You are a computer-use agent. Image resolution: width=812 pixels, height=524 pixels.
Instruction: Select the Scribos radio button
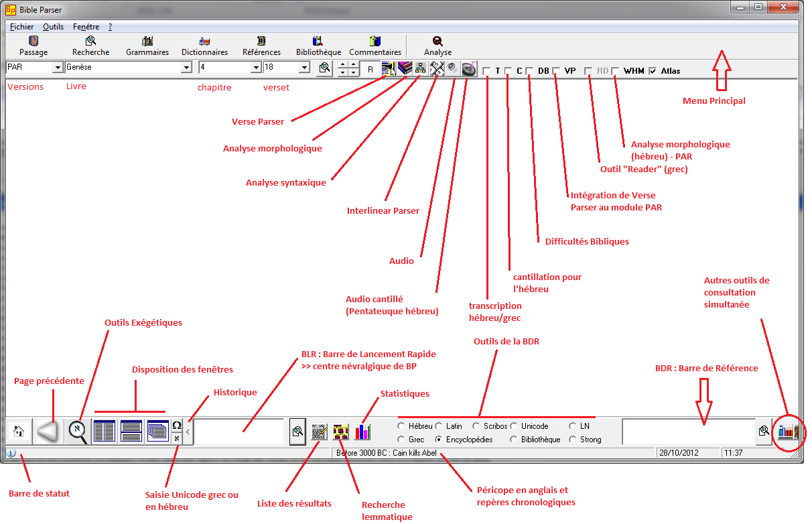pyautogui.click(x=476, y=426)
